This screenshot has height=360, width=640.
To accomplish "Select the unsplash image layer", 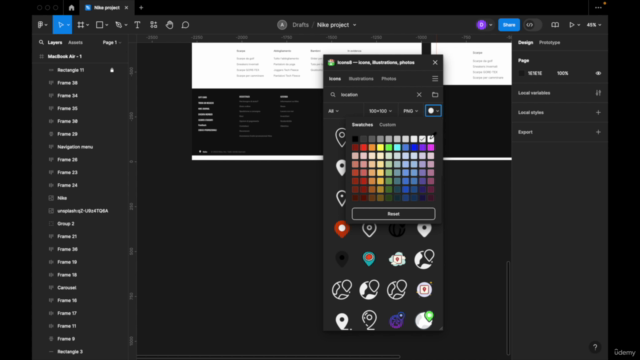I will click(x=82, y=211).
